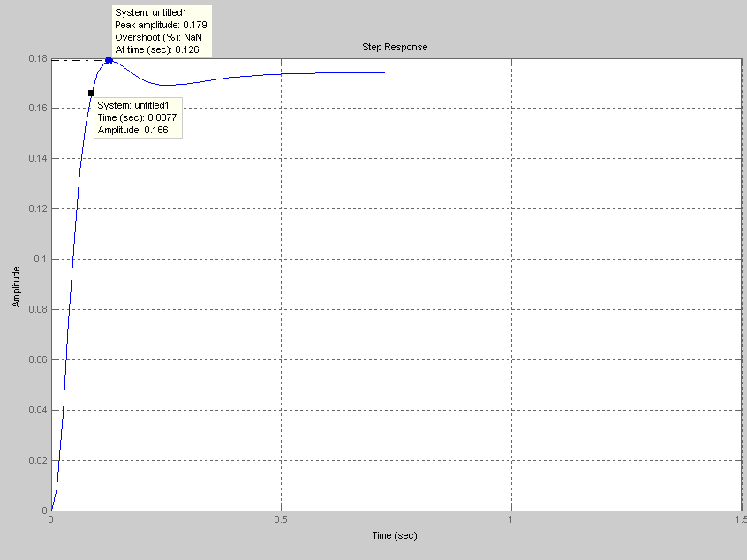Click the y-axis tick label 0.1

tap(40, 259)
